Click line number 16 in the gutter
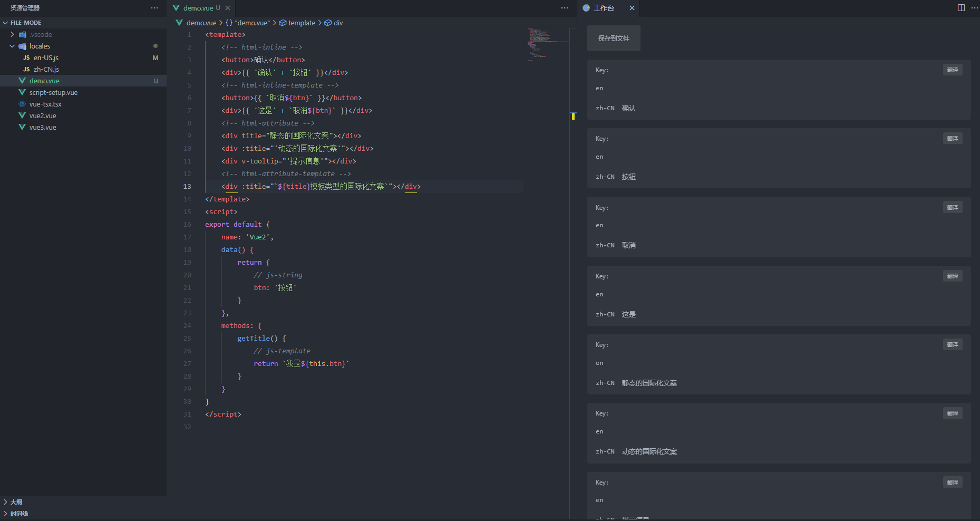This screenshot has height=521, width=980. 187,224
